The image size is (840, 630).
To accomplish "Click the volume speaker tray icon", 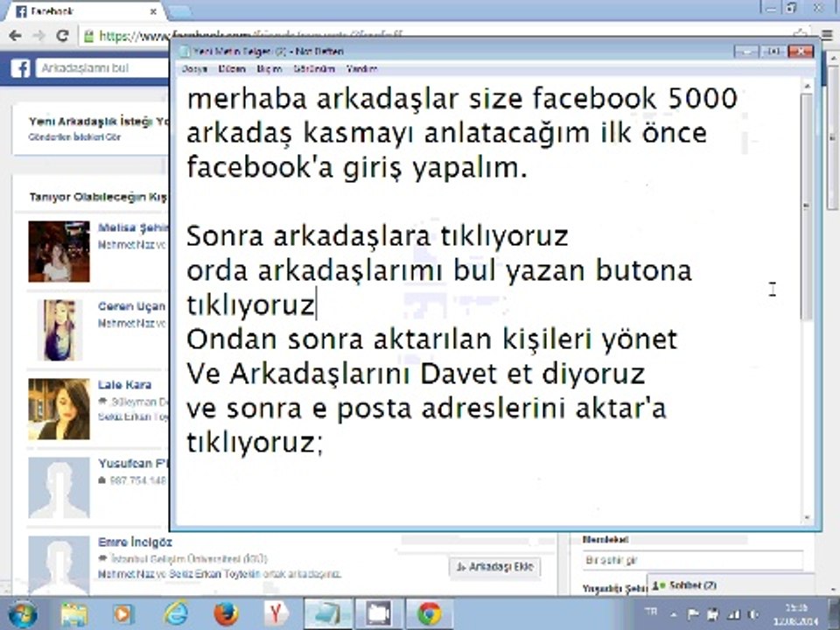I will [x=753, y=614].
